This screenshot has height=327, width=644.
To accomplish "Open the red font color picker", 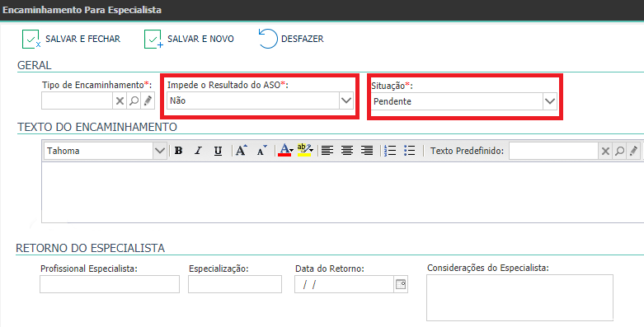I will coord(285,151).
